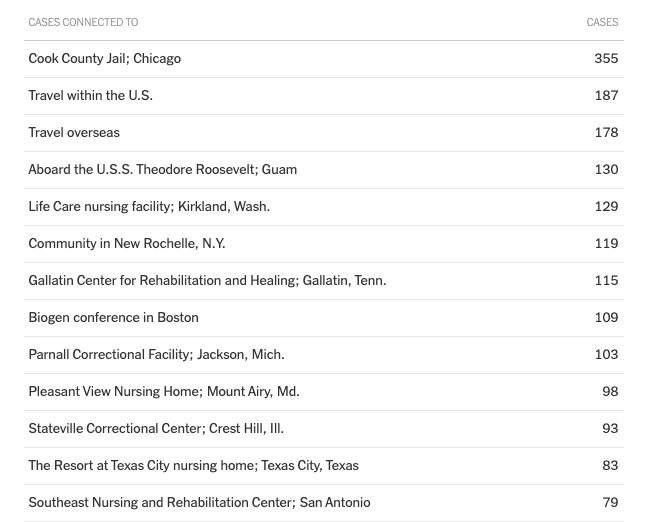Image resolution: width=655 pixels, height=522 pixels.
Task: Click the Parnall Correctional Facility entry
Action: click(156, 355)
